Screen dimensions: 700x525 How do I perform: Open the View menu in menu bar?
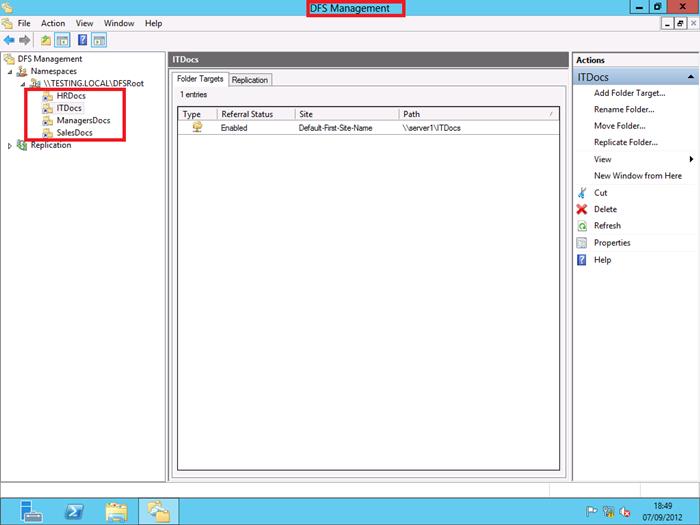click(84, 23)
